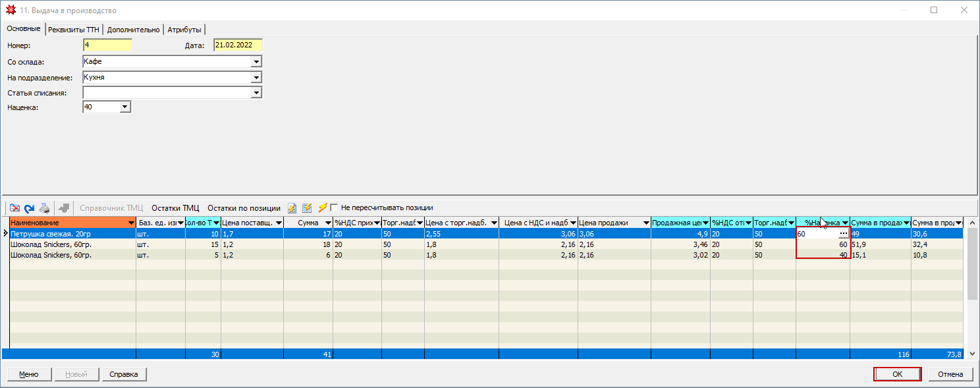Click the checklist document icon in toolbar
This screenshot has width=980, height=388.
pos(307,208)
